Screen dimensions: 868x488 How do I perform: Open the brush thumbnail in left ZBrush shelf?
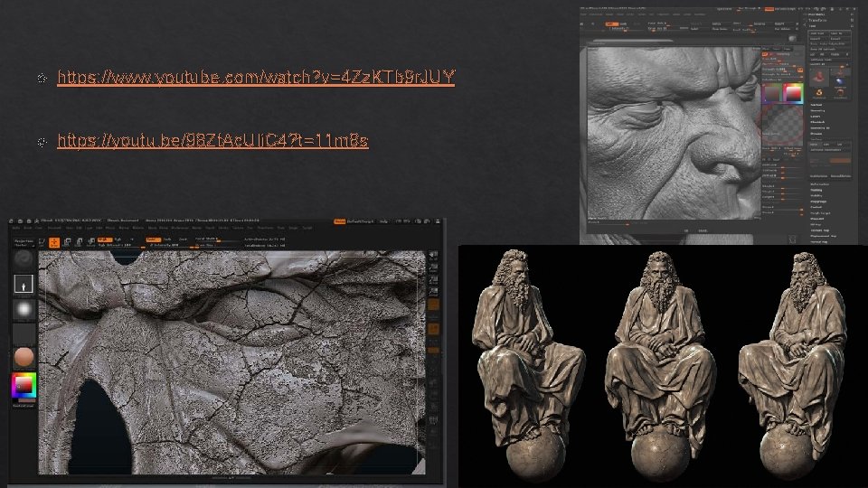[24, 260]
